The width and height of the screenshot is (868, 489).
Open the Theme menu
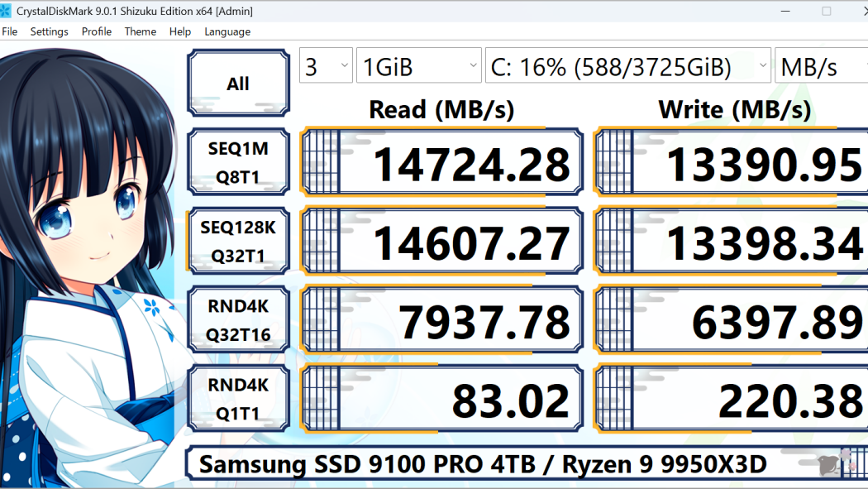pos(140,31)
